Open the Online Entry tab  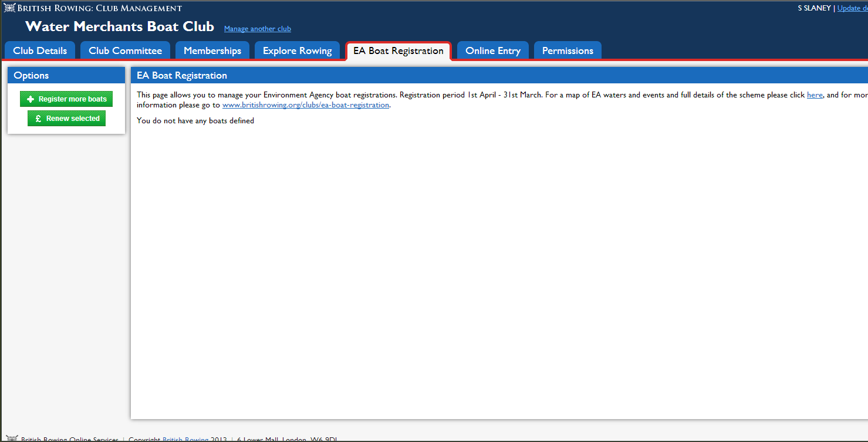click(x=493, y=50)
